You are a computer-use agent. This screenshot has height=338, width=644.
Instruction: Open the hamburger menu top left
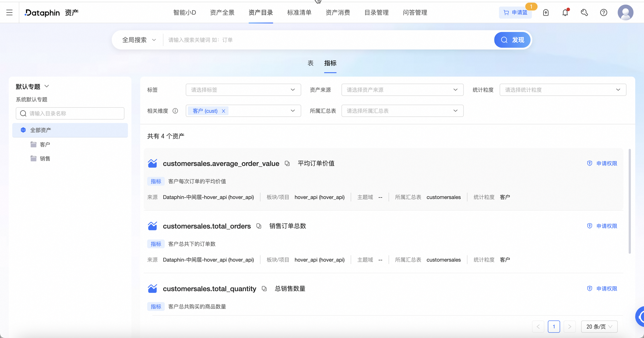pos(9,12)
